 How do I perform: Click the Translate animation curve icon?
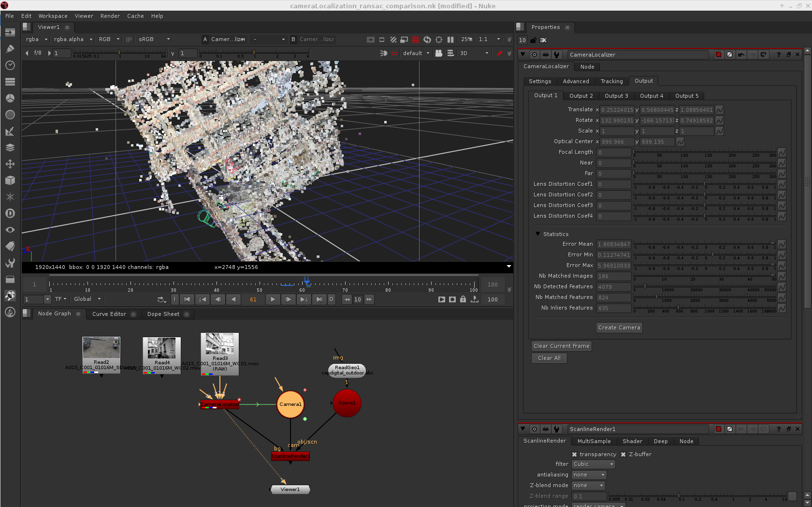(719, 110)
